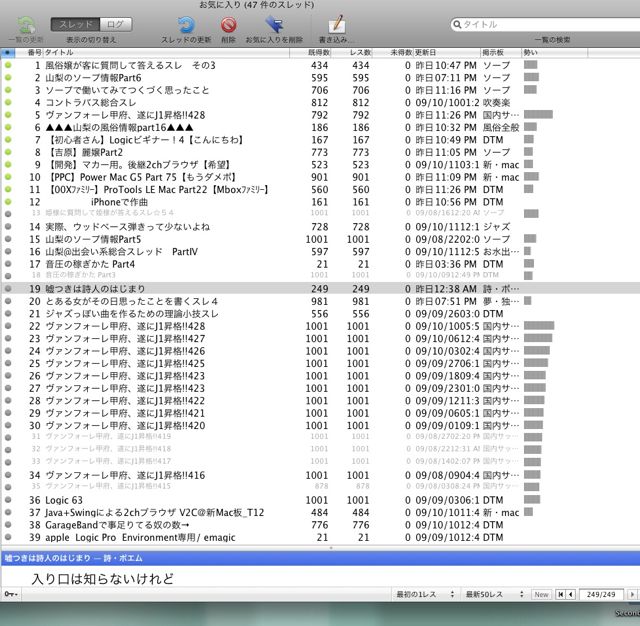Screen dimensions: 640x626
Task: Select thread row Logic 63
Action: (150, 499)
